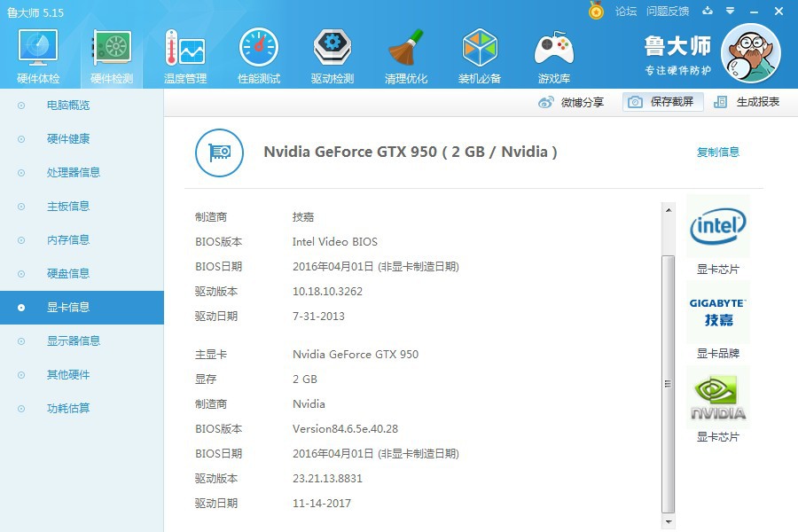Image resolution: width=798 pixels, height=532 pixels.
Task: Open the title bar dropdown menu arrow
Action: (x=731, y=11)
